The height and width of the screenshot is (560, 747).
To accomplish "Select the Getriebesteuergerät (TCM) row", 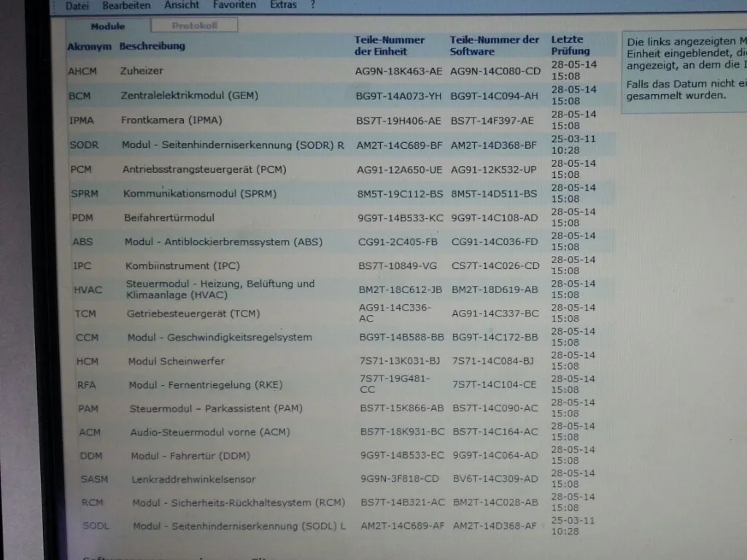I will point(193,314).
